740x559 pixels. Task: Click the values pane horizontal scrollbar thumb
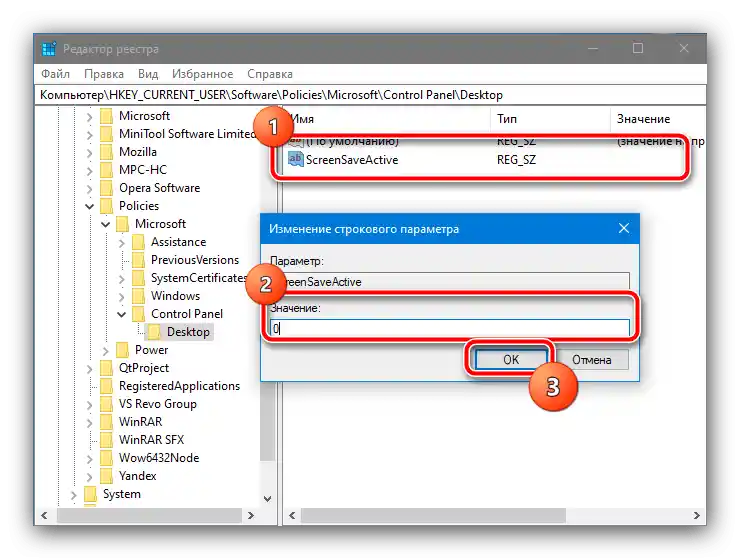433,515
